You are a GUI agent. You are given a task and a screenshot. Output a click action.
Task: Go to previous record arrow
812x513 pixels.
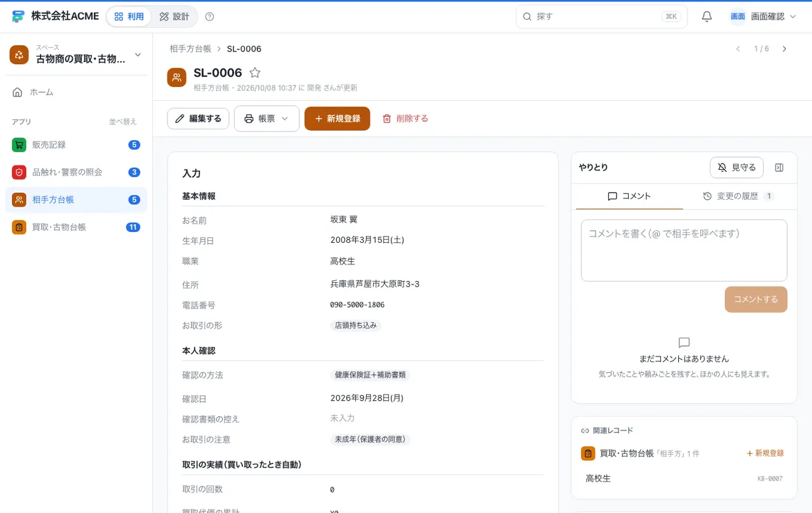(738, 49)
